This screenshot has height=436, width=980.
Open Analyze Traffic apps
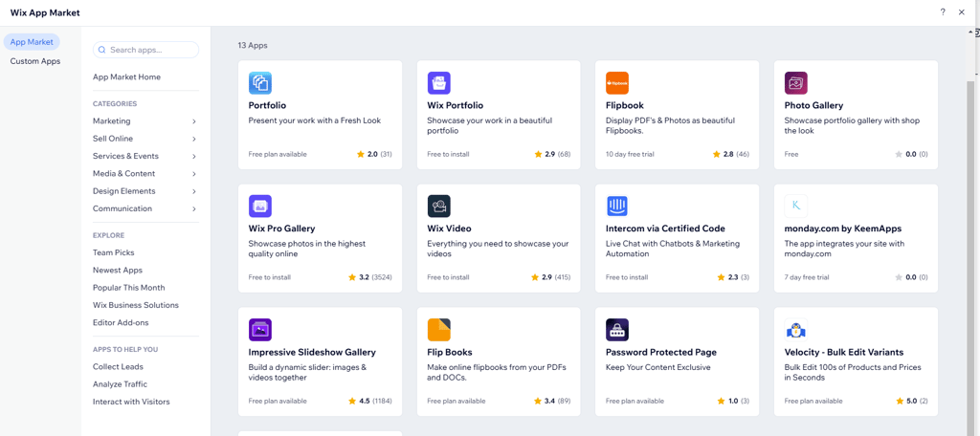pyautogui.click(x=120, y=384)
